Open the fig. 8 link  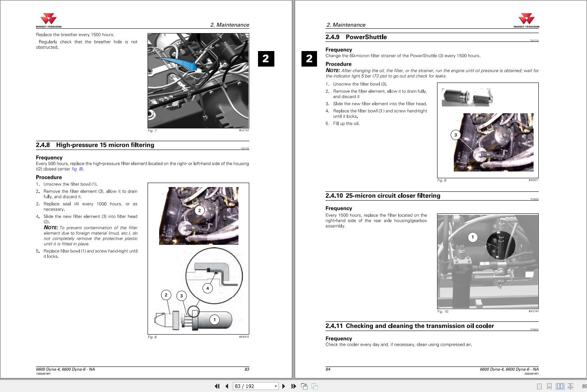tap(77, 169)
